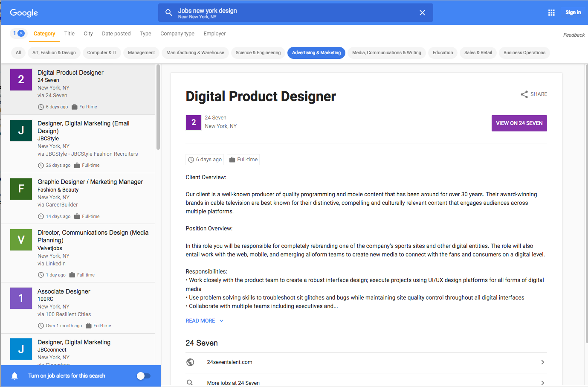Select the Title filter tab
The width and height of the screenshot is (588, 387).
(70, 34)
